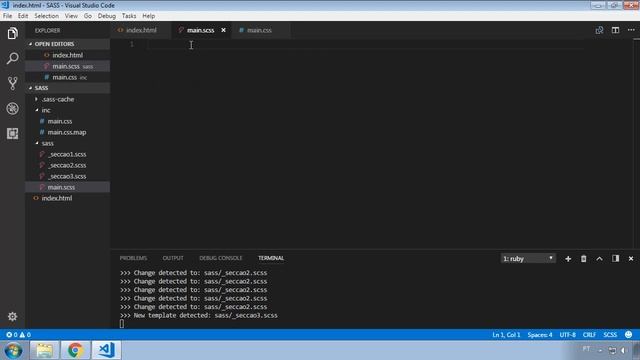Open main.scss in the sass folder

[67, 187]
